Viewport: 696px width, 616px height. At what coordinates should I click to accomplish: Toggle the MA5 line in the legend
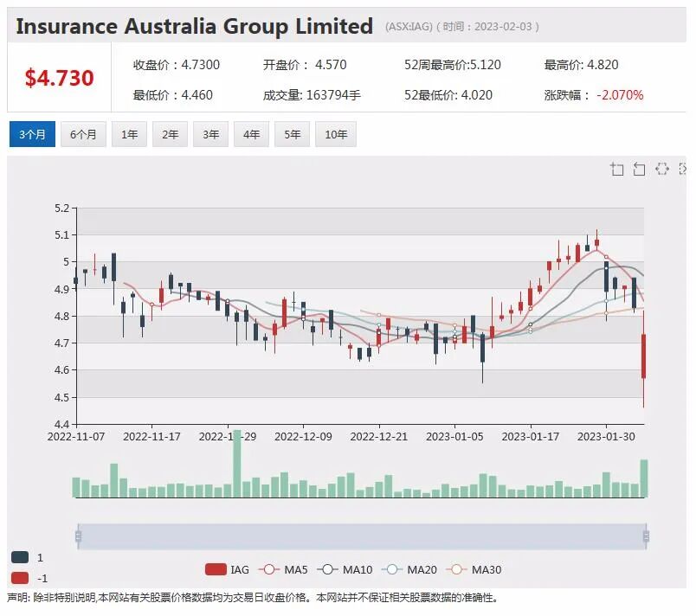283,569
